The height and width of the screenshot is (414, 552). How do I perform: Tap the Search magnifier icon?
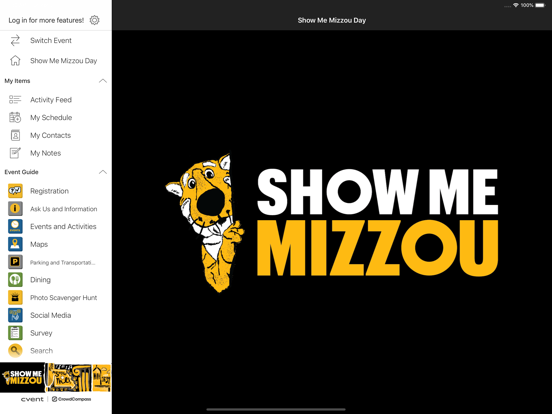pos(15,351)
